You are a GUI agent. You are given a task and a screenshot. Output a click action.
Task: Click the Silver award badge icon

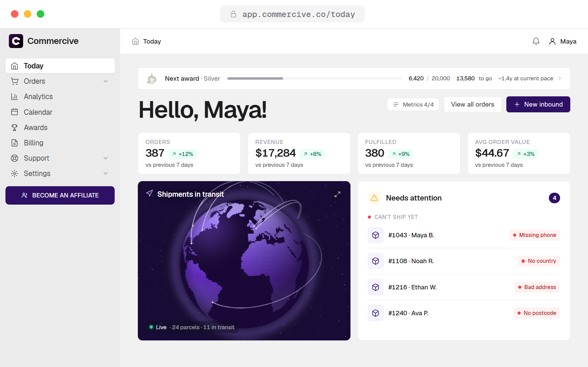tap(151, 78)
